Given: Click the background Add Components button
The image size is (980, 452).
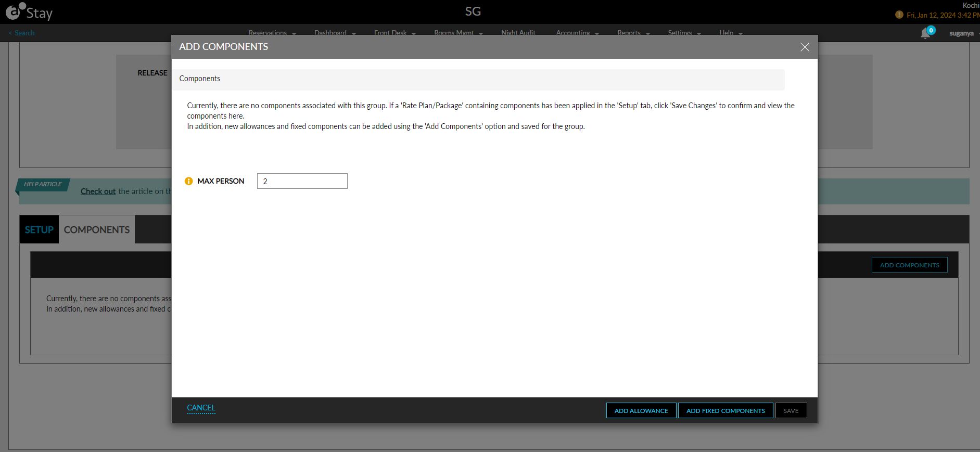Looking at the screenshot, I should coord(909,265).
